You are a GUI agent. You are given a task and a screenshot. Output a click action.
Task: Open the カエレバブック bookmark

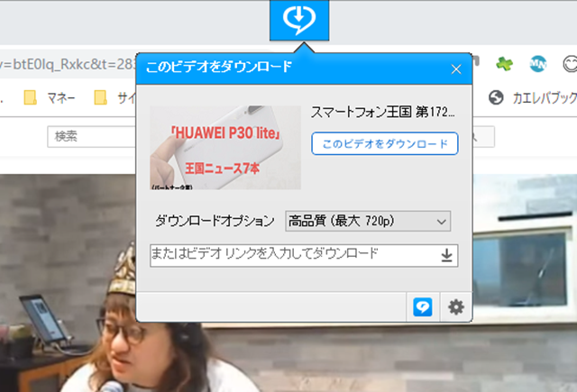tap(533, 98)
